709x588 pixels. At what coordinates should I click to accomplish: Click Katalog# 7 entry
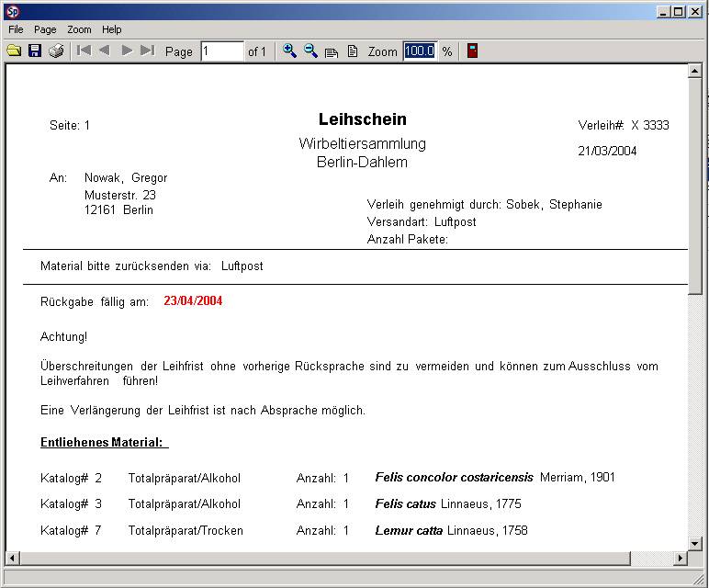tap(71, 530)
